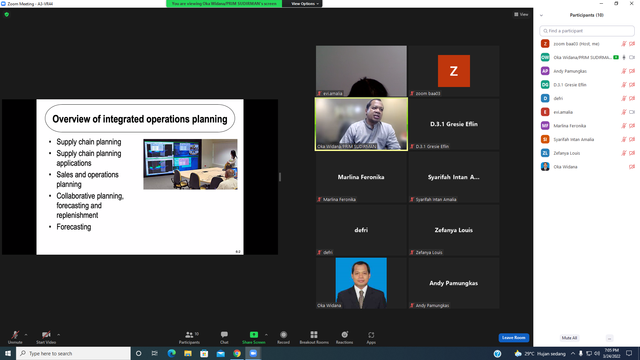This screenshot has width=640, height=360.
Task: Switch to Google Chrome on the taskbar
Action: point(237,353)
